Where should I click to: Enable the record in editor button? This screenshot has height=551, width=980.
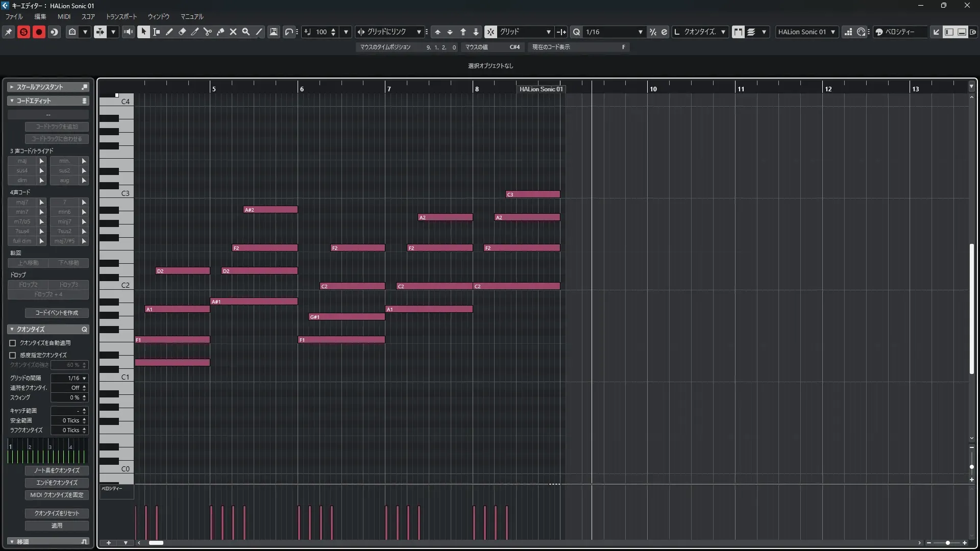pos(39,32)
